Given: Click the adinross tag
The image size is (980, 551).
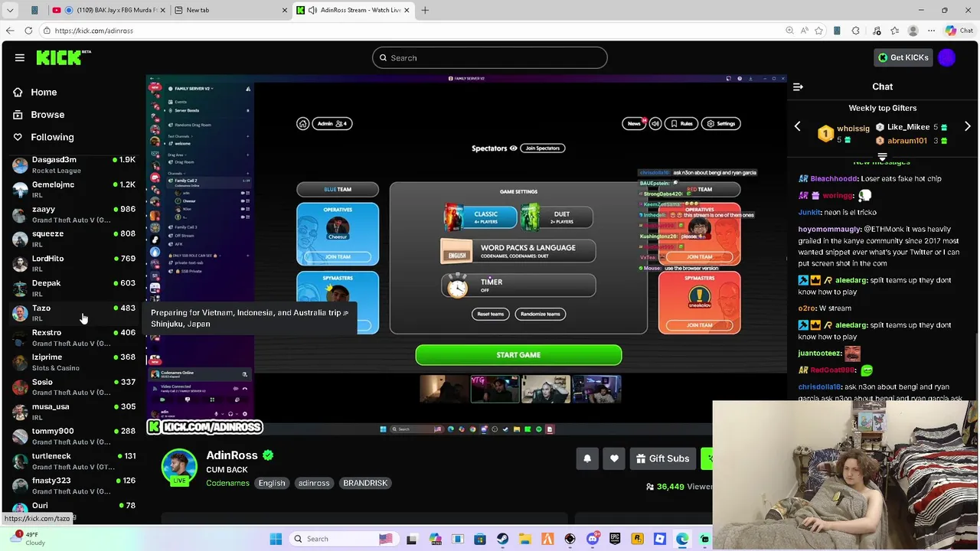Looking at the screenshot, I should (x=314, y=483).
